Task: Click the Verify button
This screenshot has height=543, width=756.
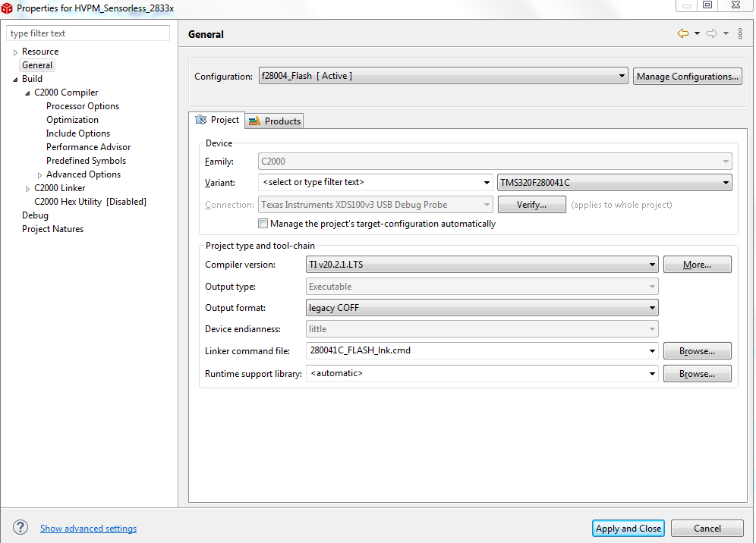Action: (x=531, y=204)
